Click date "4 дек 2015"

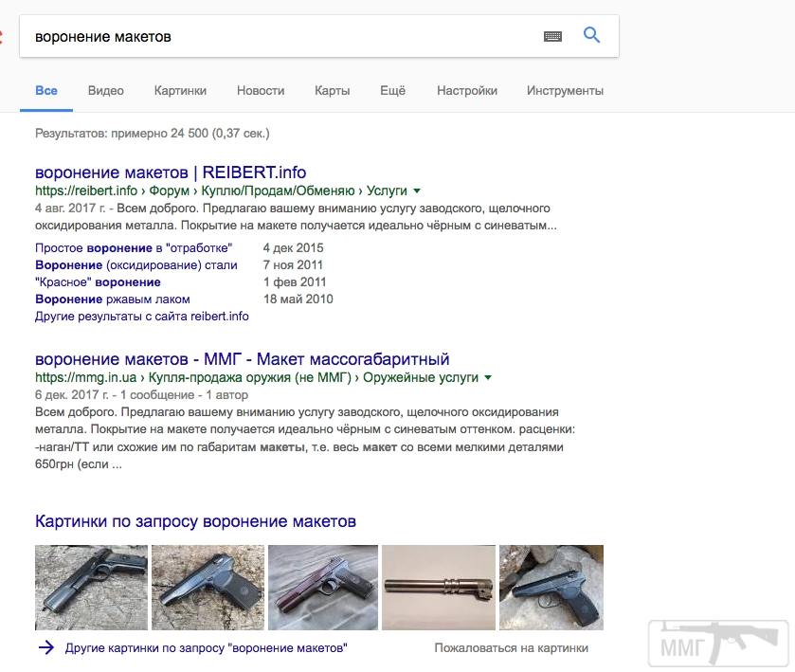[293, 248]
